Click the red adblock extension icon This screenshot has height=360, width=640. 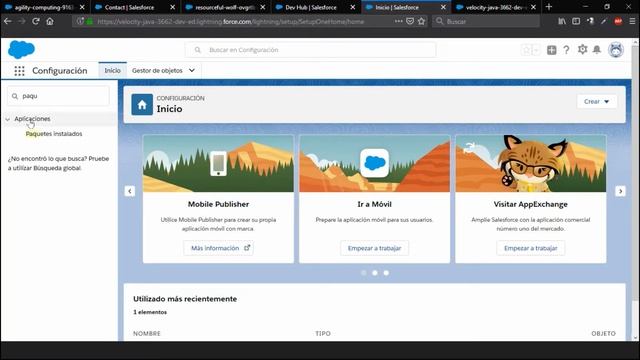(x=618, y=21)
